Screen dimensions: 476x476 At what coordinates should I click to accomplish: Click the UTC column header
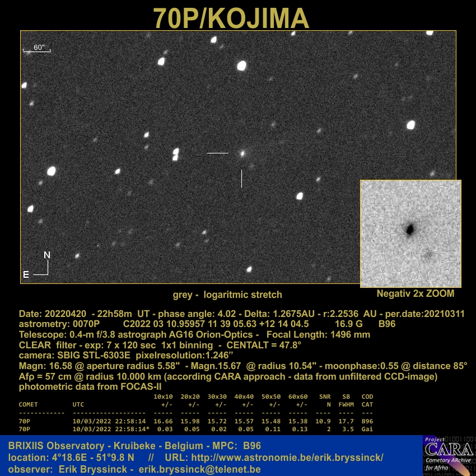78,405
